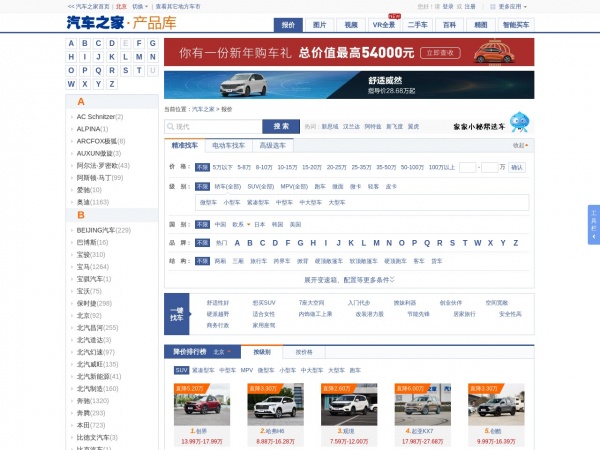
Task: Click the 工具栏 side toolbar handle
Action: click(x=593, y=225)
